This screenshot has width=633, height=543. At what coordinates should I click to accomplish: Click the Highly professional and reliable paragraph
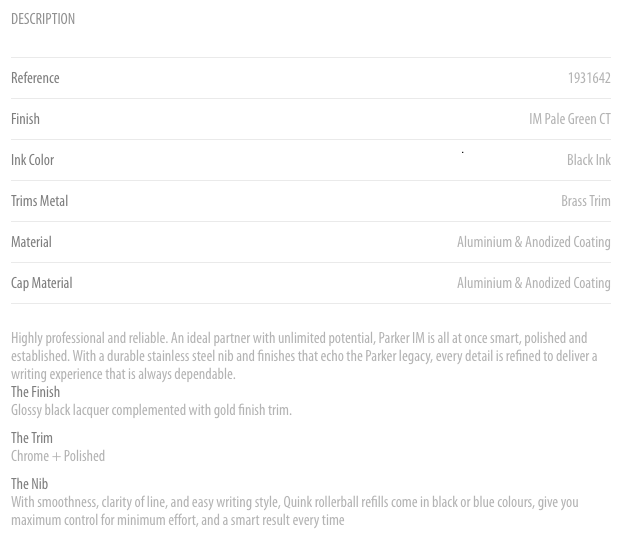304,356
